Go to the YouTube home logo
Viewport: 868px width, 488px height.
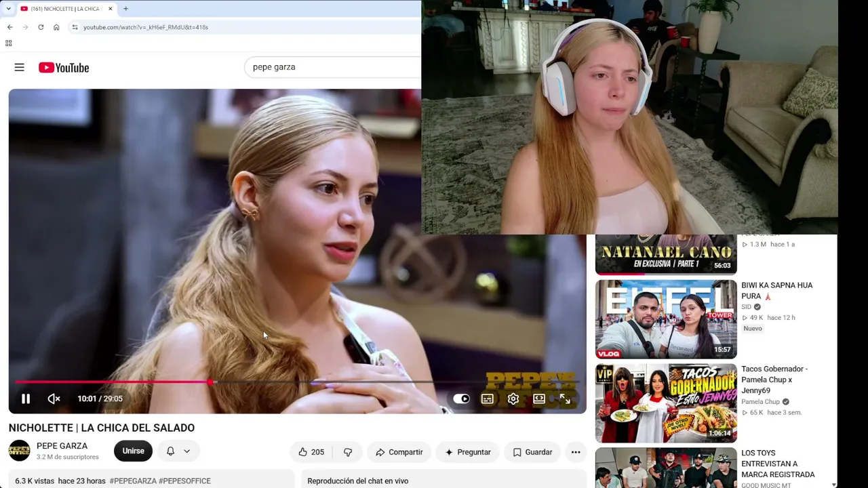64,68
